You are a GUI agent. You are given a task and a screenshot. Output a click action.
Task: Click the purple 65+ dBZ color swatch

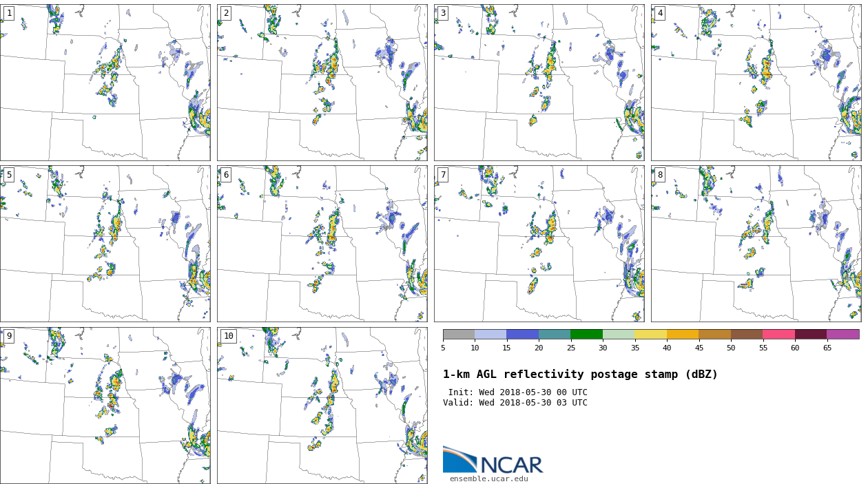(843, 334)
